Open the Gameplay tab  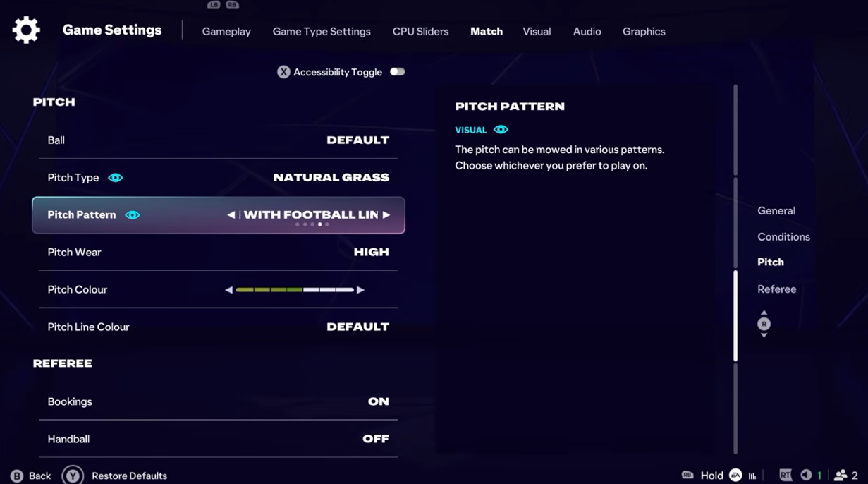[226, 32]
